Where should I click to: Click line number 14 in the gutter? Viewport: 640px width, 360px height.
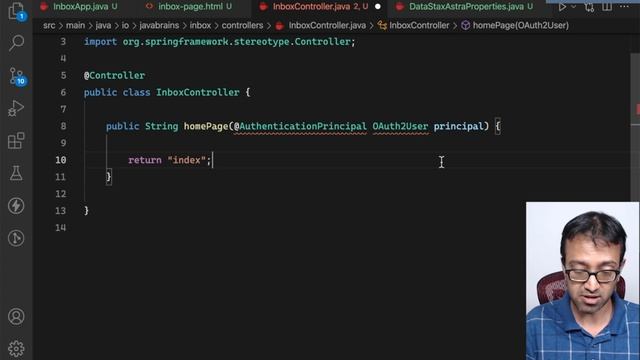click(x=60, y=227)
